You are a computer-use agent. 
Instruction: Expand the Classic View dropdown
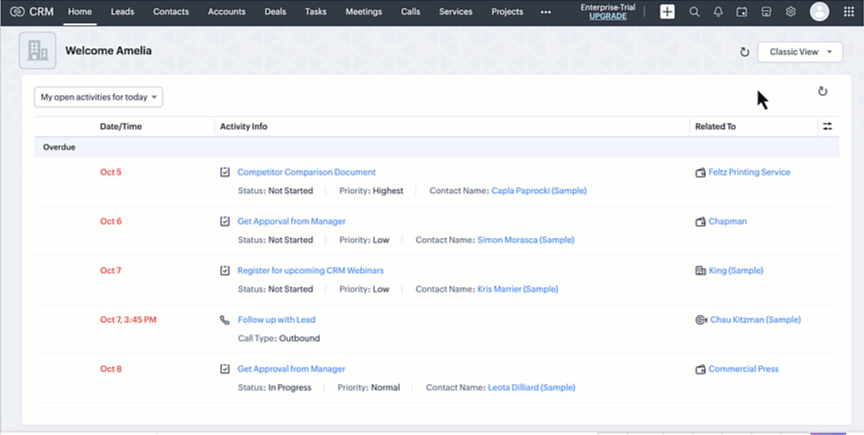click(800, 52)
